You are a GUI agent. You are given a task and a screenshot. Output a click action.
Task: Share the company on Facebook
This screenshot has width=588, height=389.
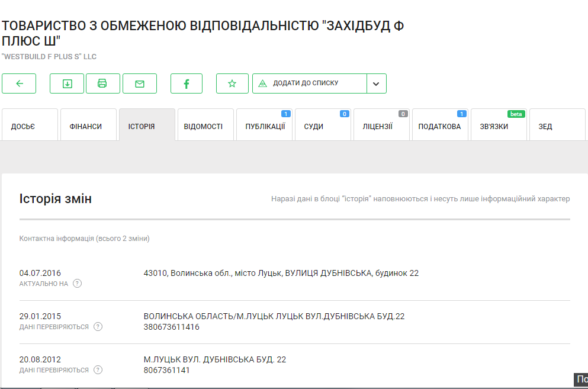(x=187, y=83)
